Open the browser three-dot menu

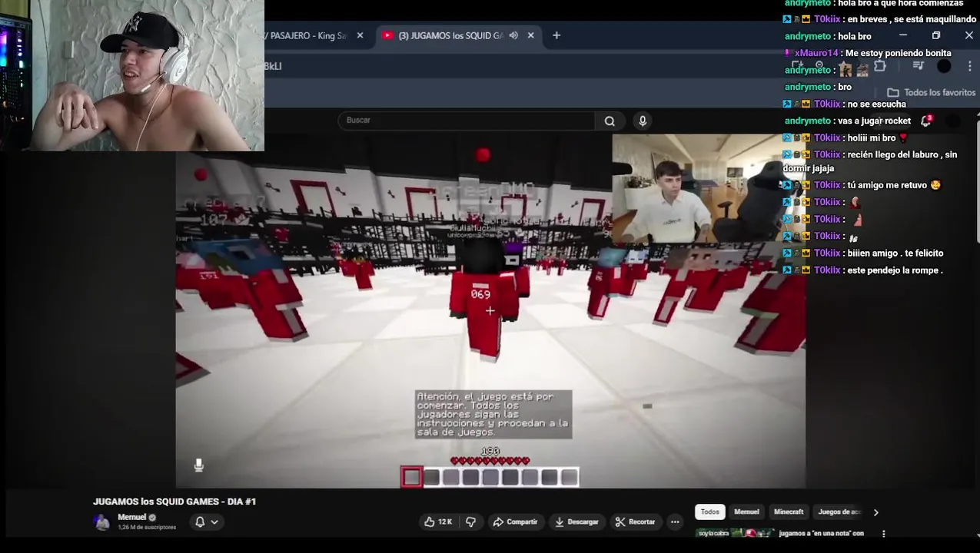pyautogui.click(x=970, y=67)
